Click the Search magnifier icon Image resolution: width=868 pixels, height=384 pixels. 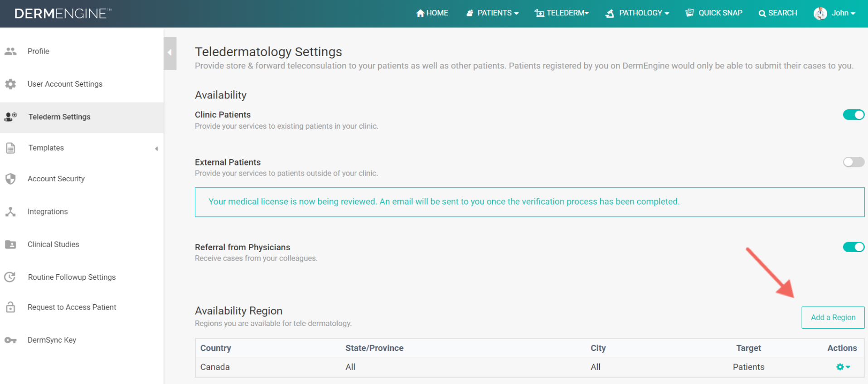762,14
